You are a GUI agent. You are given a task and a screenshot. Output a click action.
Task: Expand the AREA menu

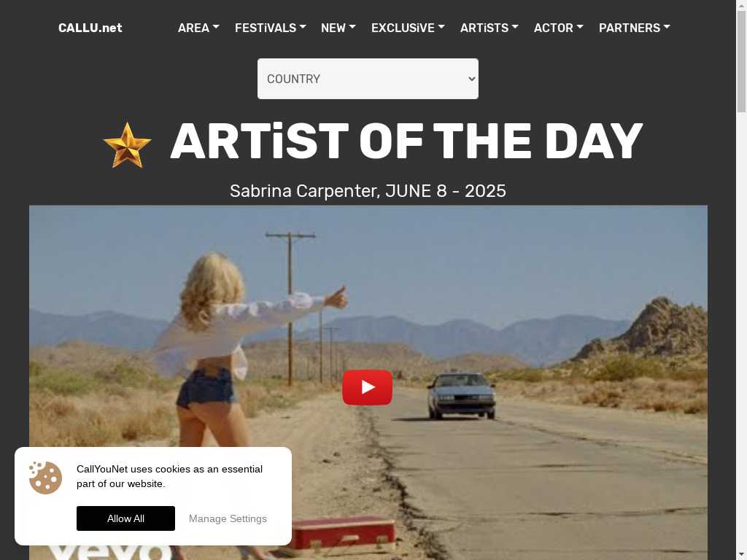click(x=198, y=28)
